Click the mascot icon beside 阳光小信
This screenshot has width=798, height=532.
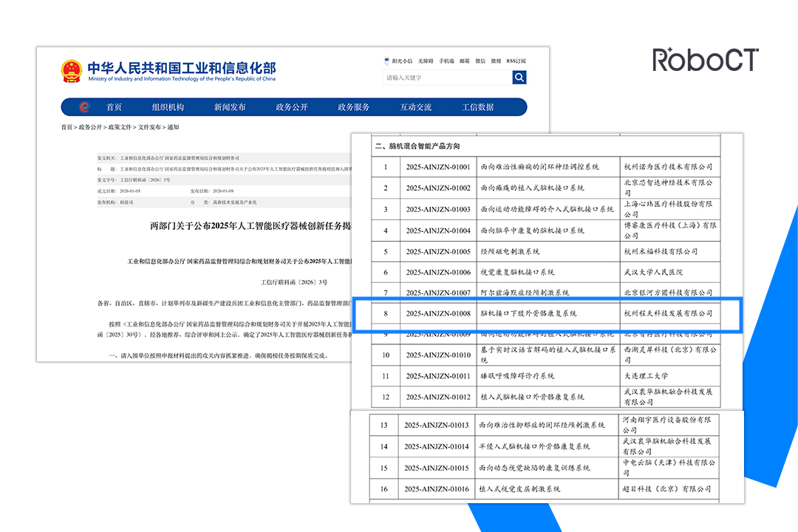coord(387,61)
